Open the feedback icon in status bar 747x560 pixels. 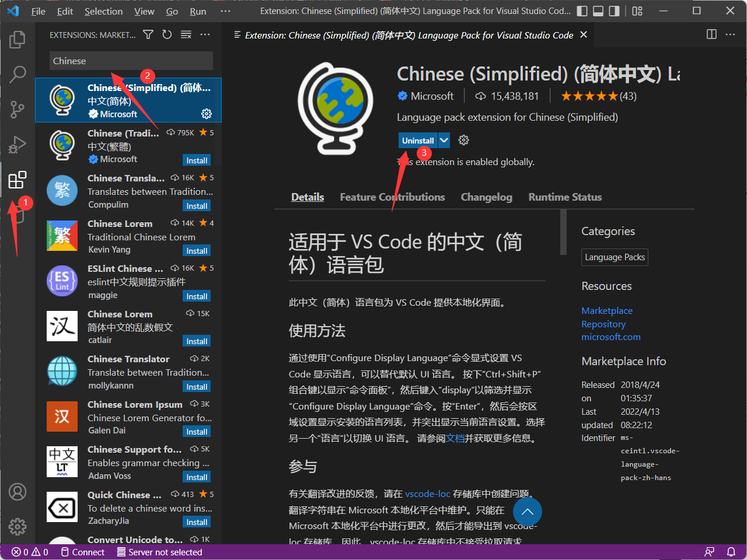(x=710, y=552)
